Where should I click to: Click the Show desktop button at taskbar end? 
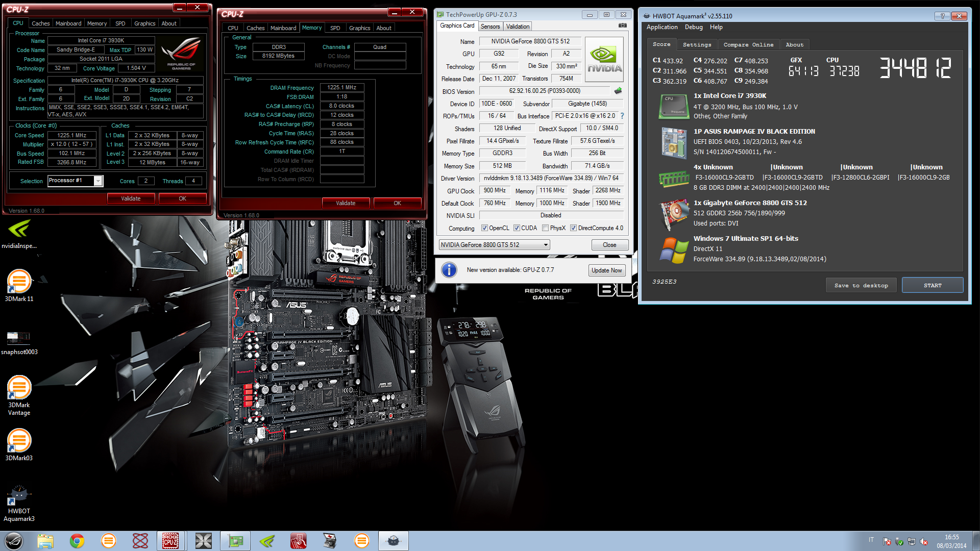click(976, 541)
